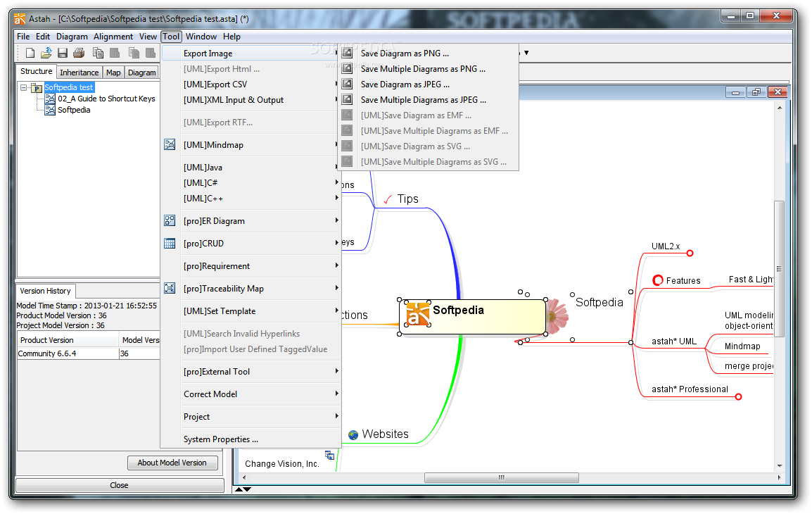The image size is (812, 514).
Task: Expand the Export Image submenu arrow
Action: point(336,53)
